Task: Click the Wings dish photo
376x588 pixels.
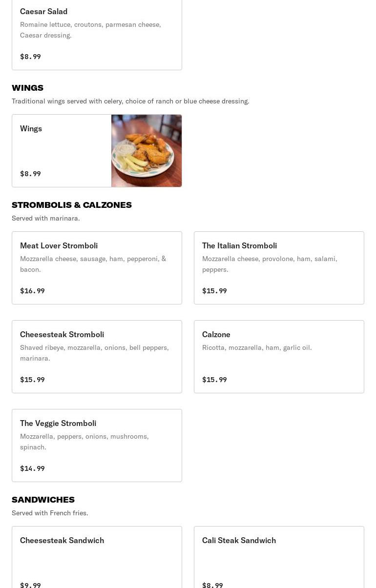Action: 146,151
